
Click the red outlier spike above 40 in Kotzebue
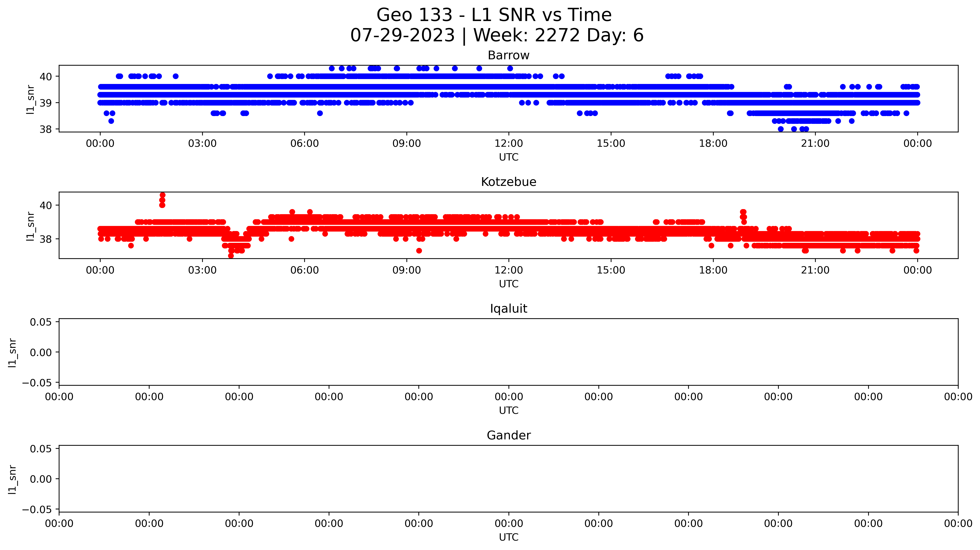[x=162, y=200]
